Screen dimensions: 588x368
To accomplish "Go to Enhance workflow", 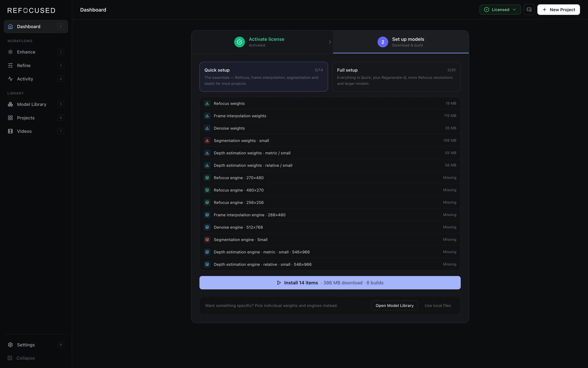I will coord(36,52).
